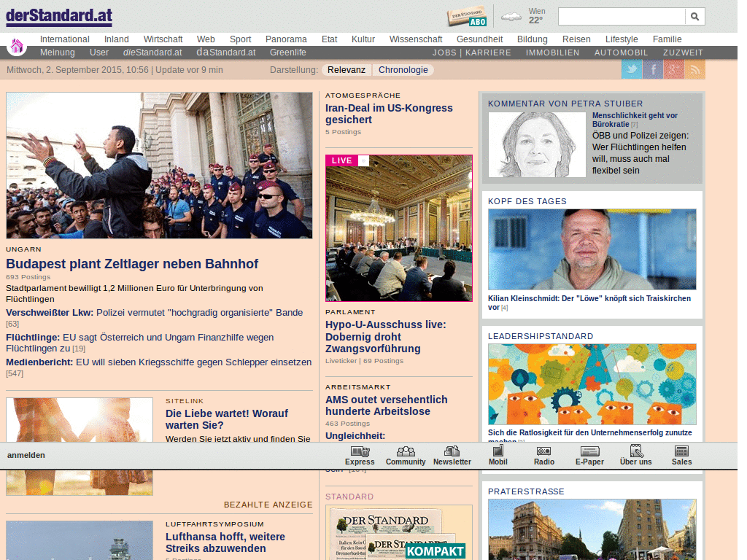This screenshot has height=560, width=747.
Task: Click the Wien weather cloud icon
Action: coord(511,17)
